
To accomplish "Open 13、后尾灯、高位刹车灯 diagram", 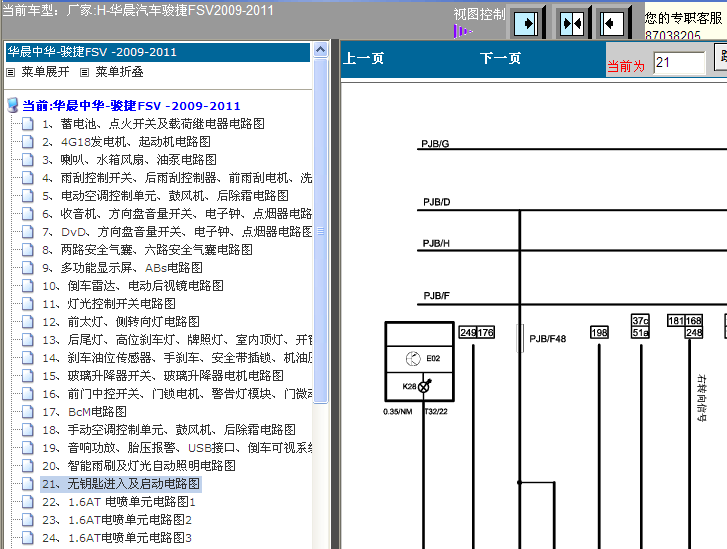I will (177, 340).
